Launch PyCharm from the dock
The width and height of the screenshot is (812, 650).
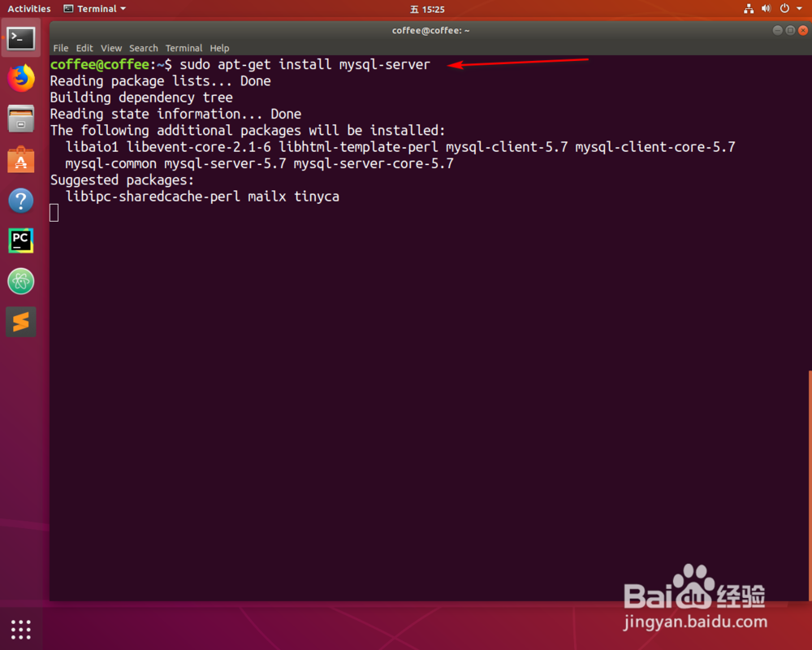click(20, 240)
